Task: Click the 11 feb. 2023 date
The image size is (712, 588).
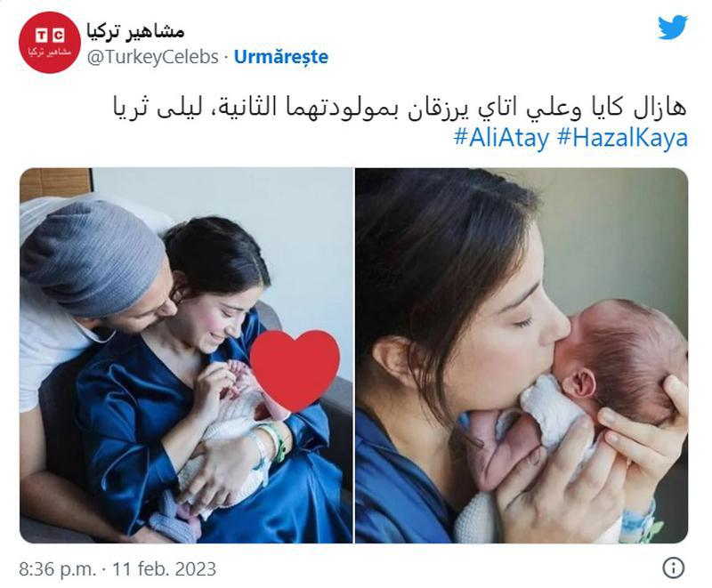Action: point(164,568)
